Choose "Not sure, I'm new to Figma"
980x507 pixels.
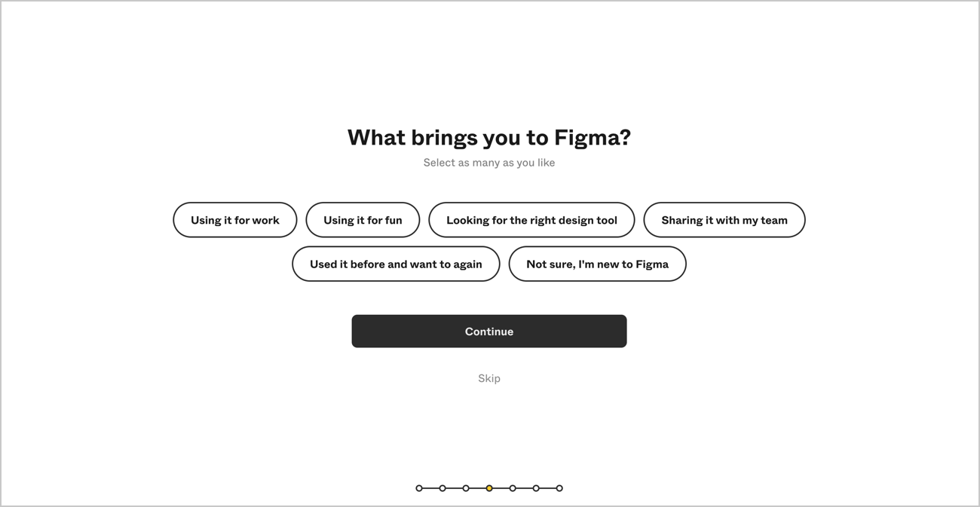597,264
